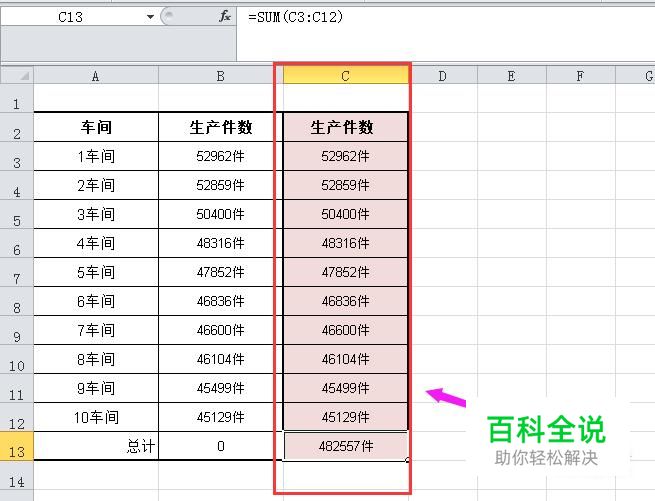This screenshot has width=655, height=501.
Task: Click C12 cell with 45129件
Action: point(345,417)
